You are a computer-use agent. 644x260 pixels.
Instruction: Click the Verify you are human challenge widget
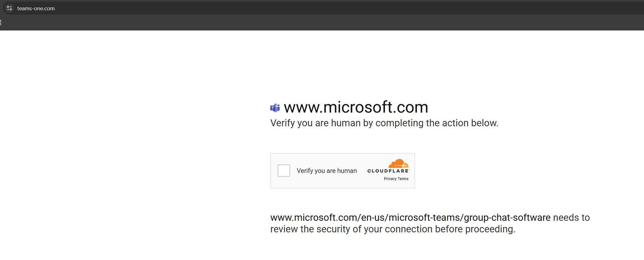point(343,171)
